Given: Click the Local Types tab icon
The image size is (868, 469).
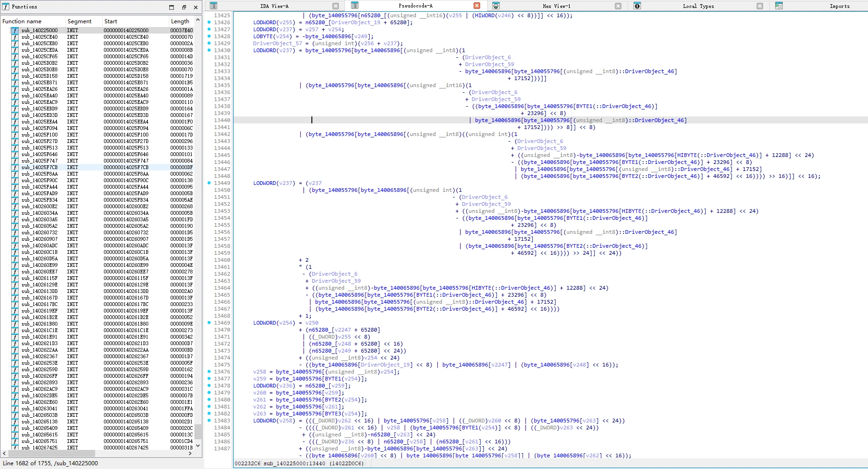Looking at the screenshot, I should coord(637,6).
